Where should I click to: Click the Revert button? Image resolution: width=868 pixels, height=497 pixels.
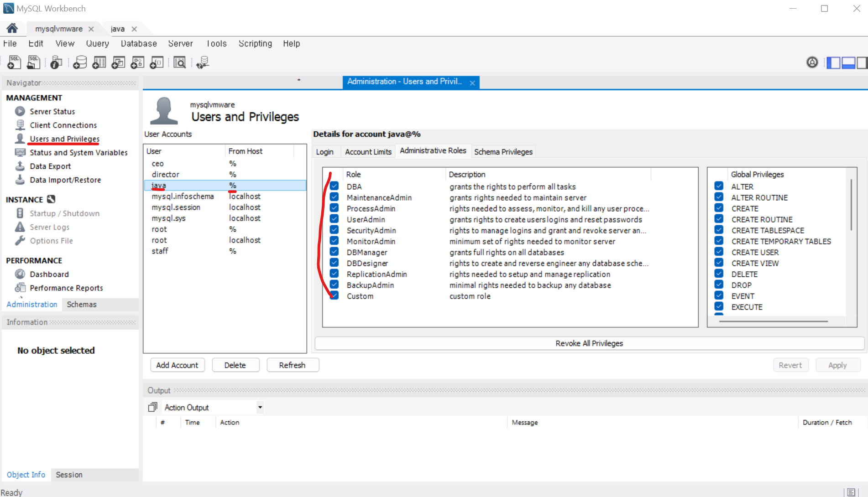pos(790,365)
